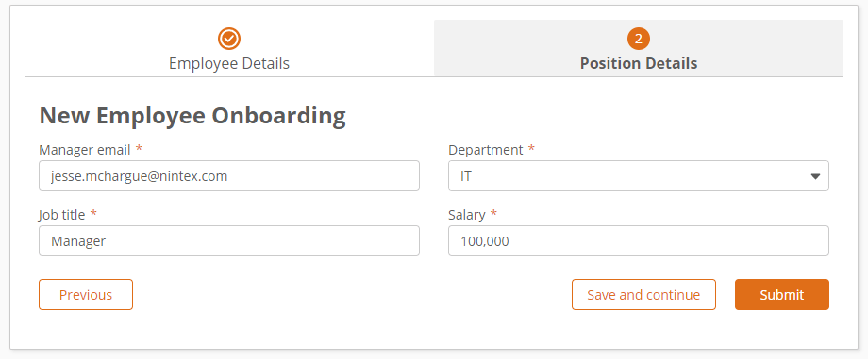The image size is (868, 359).
Task: Click the red asterisk beside Manager email
Action: [x=139, y=148]
